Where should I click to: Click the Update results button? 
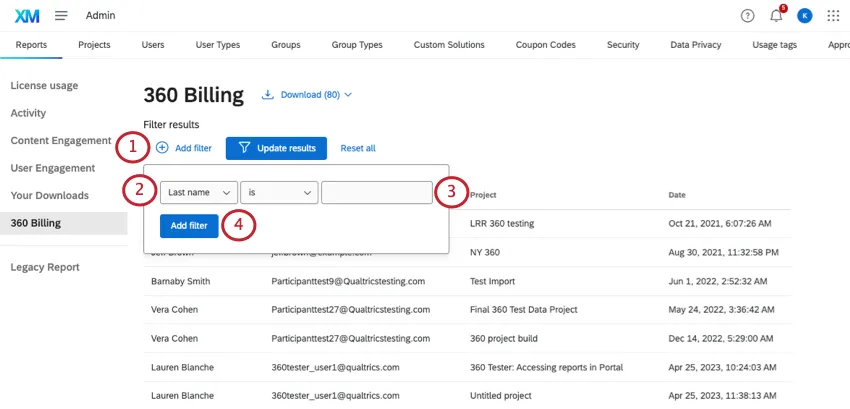click(x=277, y=148)
